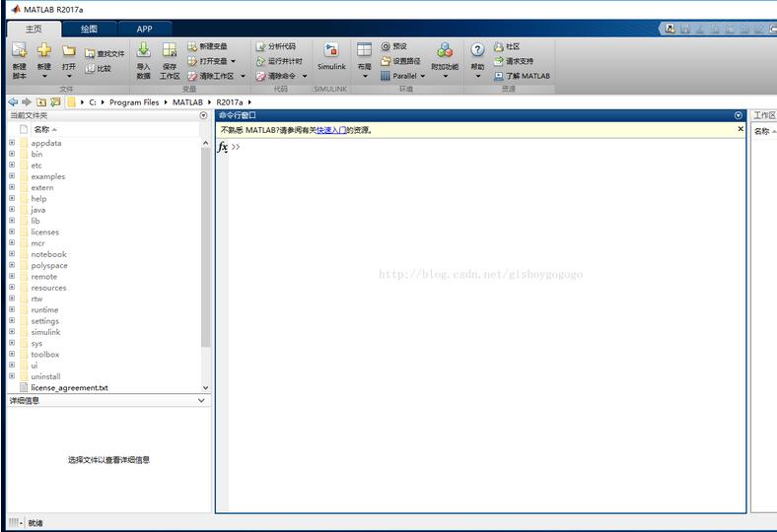Click 'R2017a' in the address path

[230, 102]
